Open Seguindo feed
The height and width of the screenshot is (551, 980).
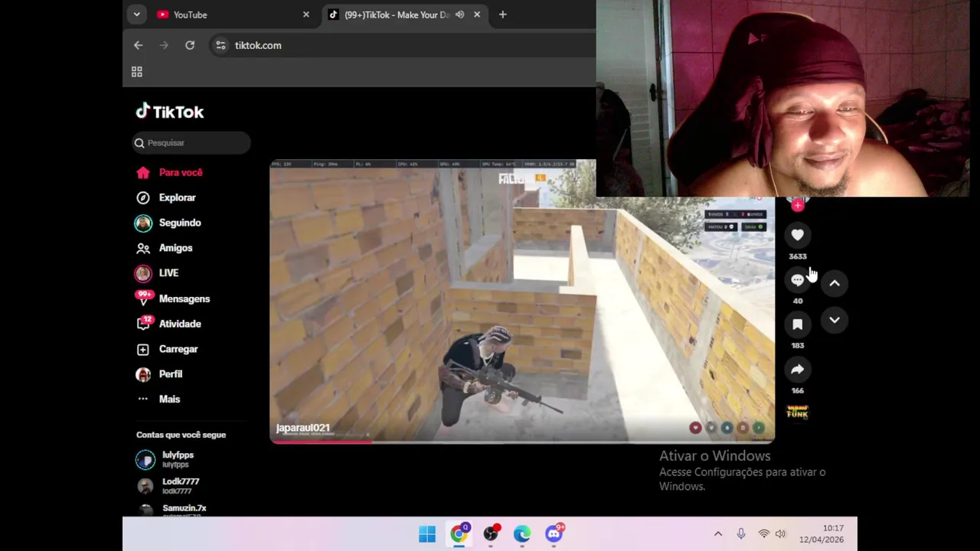click(169, 223)
